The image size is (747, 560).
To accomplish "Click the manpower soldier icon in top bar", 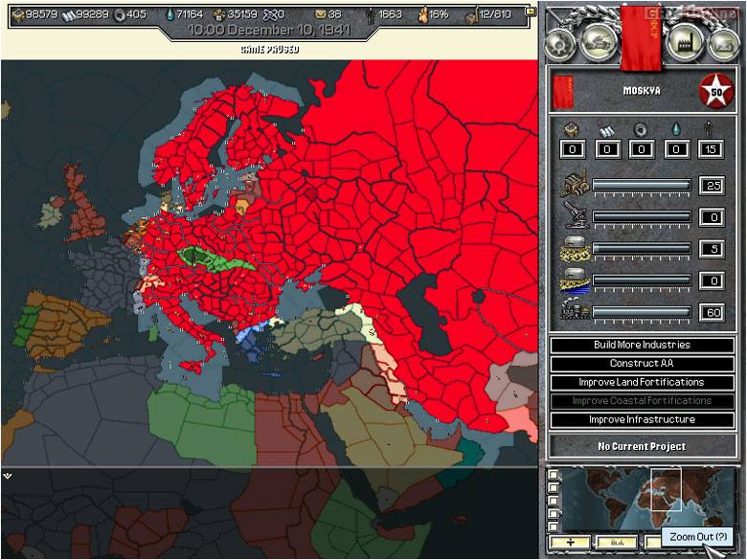I will [373, 14].
